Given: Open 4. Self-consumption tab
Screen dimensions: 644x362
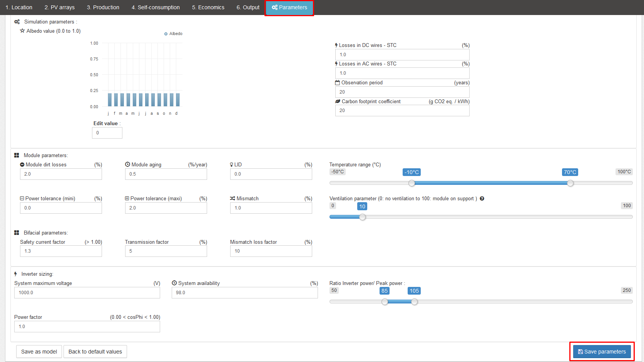Looking at the screenshot, I should tap(156, 7).
